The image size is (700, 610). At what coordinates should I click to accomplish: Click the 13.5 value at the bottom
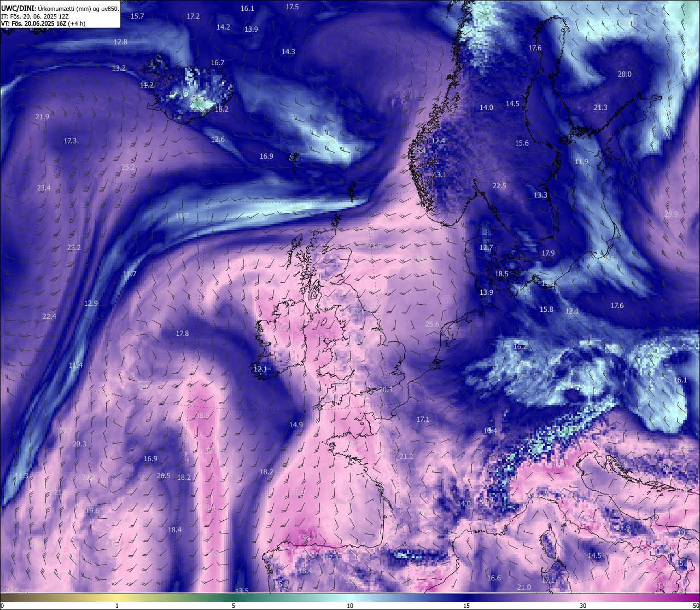pos(242,591)
